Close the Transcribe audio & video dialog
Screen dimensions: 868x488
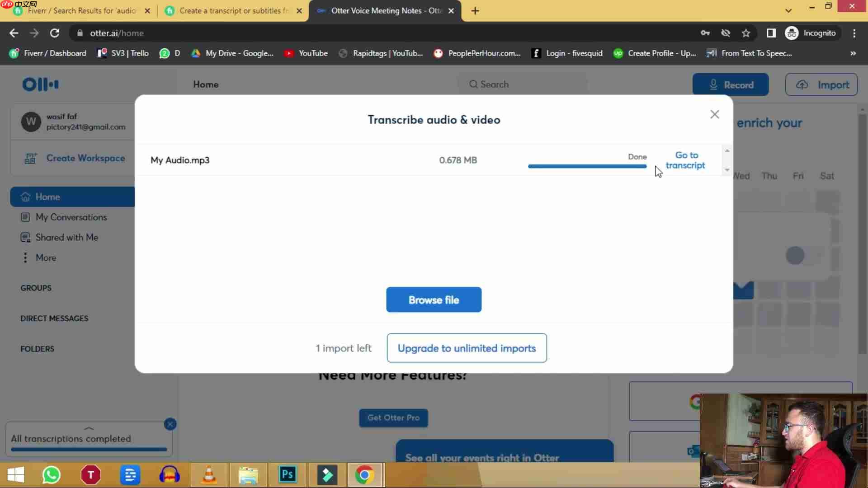click(x=714, y=114)
